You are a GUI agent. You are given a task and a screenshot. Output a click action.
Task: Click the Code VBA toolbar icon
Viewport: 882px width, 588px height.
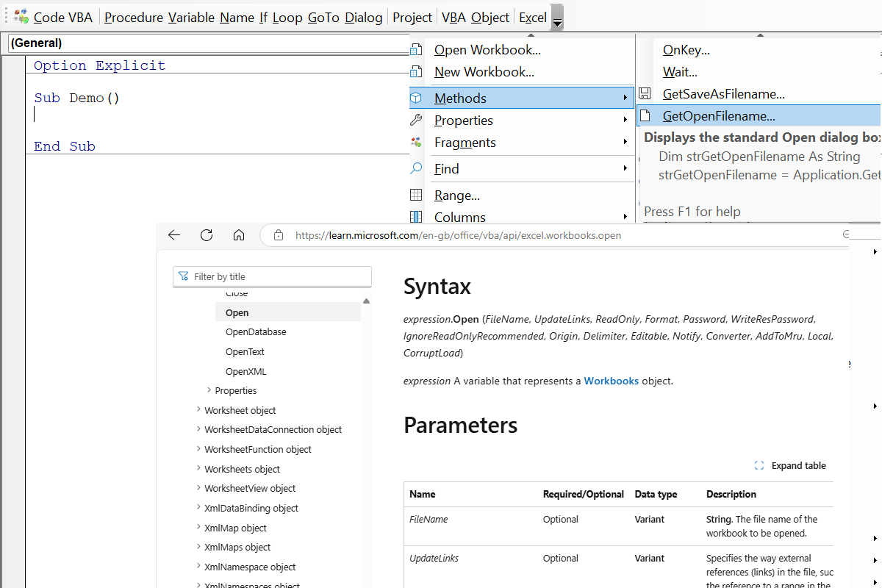[22, 17]
